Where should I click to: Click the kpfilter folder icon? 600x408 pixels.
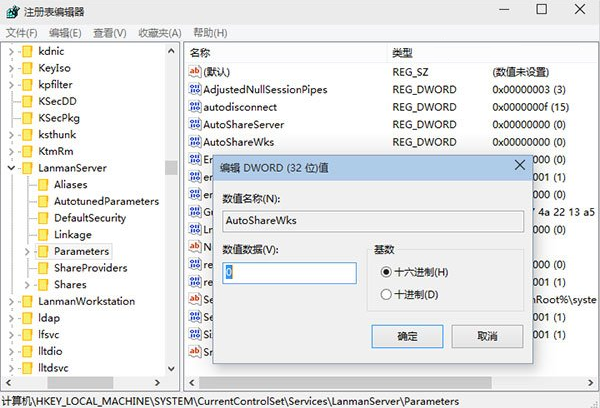27,85
